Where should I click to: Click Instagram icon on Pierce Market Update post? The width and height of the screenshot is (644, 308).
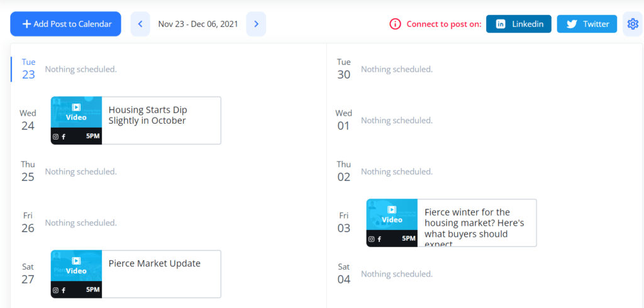pos(55,290)
